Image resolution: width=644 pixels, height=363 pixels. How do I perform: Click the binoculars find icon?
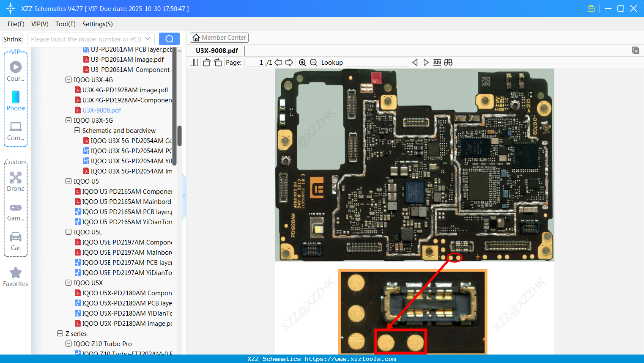448,63
